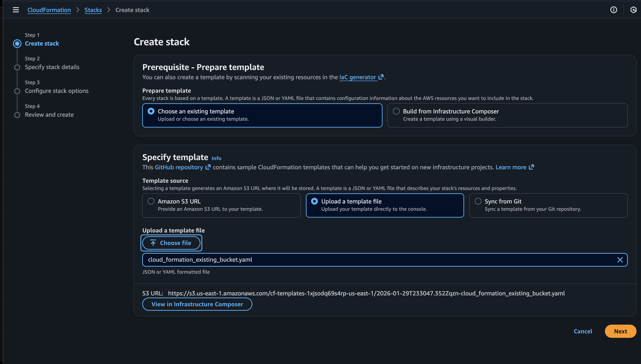641x364 pixels.
Task: Select Build from Infrastructure Composer option
Action: click(396, 111)
